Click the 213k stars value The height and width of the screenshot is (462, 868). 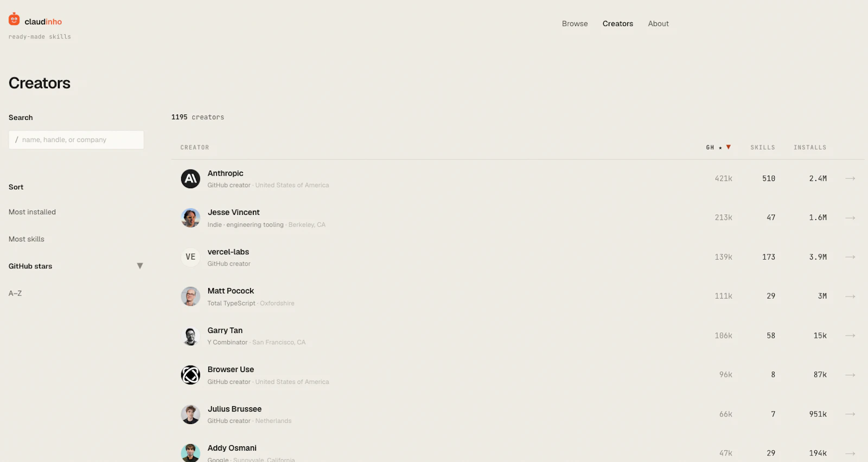[723, 217]
